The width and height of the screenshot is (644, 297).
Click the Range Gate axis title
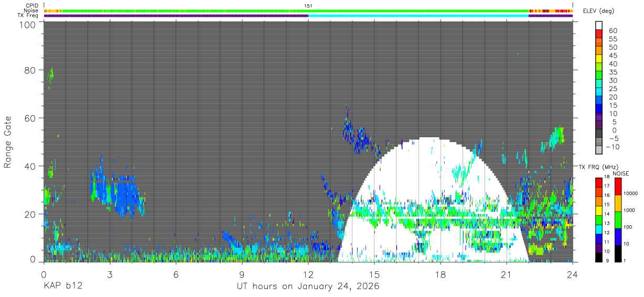[8, 142]
